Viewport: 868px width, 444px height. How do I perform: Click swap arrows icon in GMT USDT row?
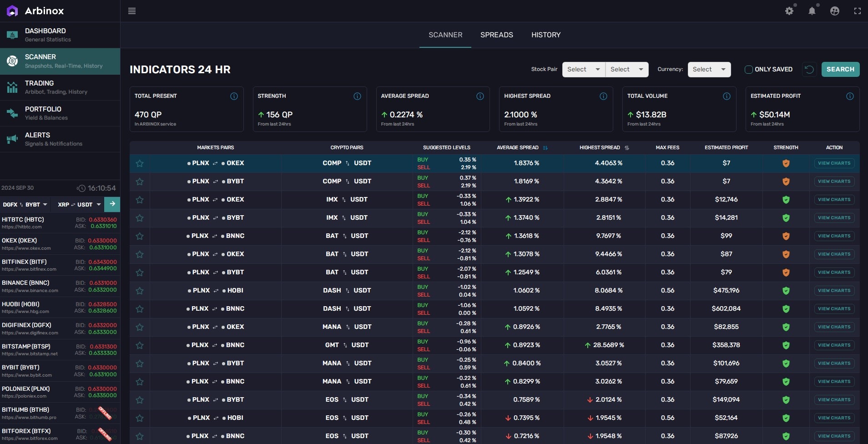345,345
